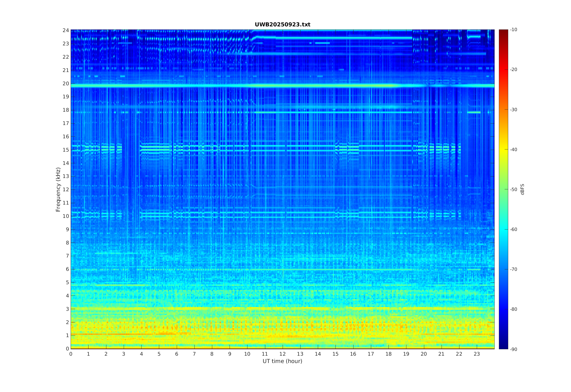This screenshot has height=392, width=571.
Task: Click the 24 label on frequency axis
Action: (66, 30)
